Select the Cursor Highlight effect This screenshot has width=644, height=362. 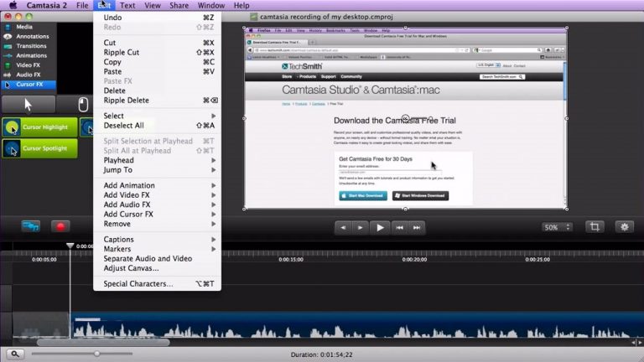[40, 127]
